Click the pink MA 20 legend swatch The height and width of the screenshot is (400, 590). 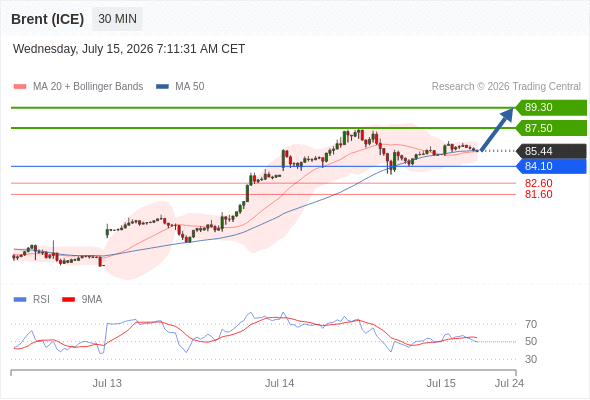pyautogui.click(x=20, y=87)
